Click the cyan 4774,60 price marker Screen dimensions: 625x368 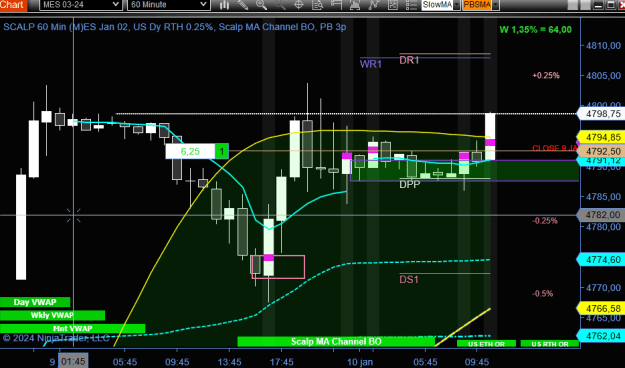(x=601, y=260)
